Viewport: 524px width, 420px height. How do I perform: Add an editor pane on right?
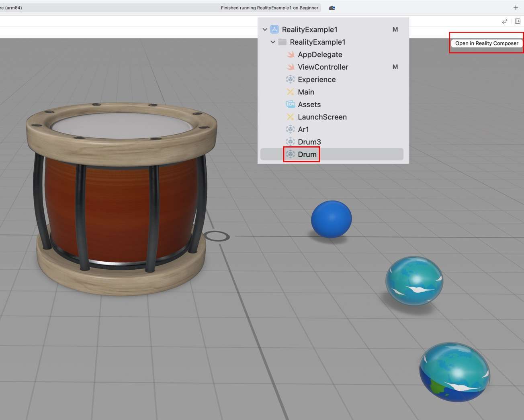tap(518, 21)
